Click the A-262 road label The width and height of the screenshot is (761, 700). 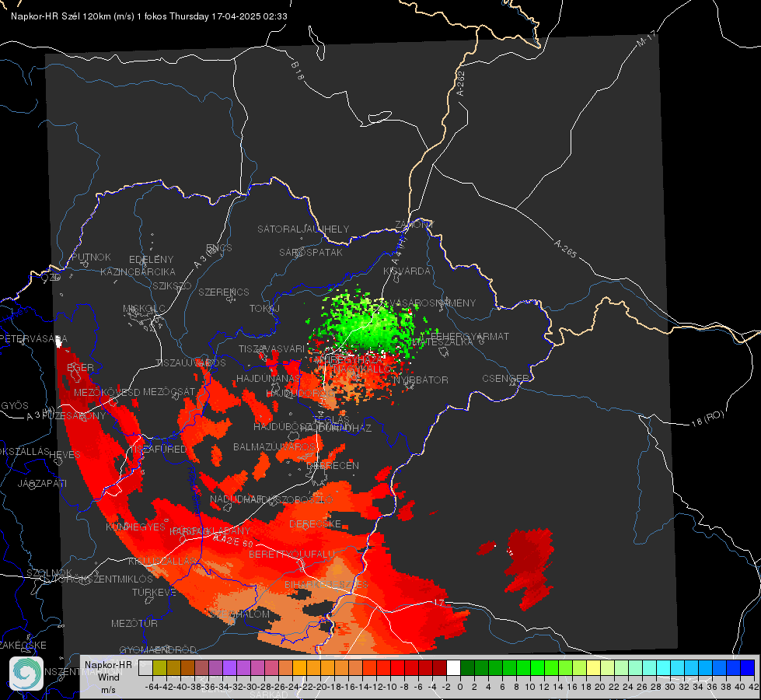pos(461,83)
